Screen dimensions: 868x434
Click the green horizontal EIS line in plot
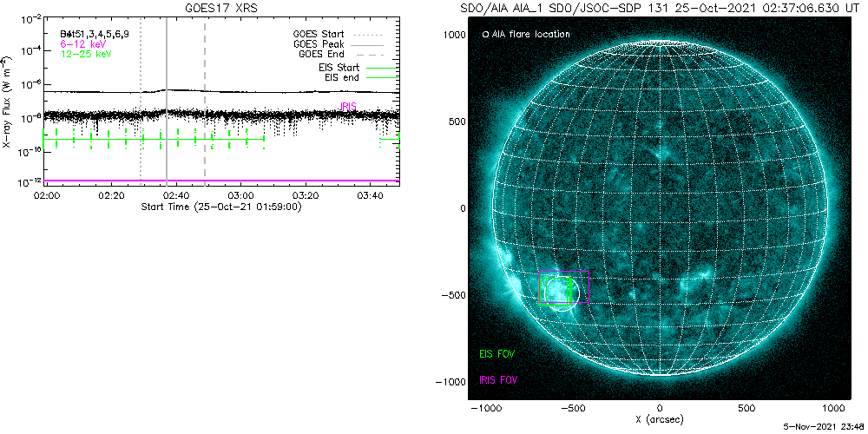154,140
